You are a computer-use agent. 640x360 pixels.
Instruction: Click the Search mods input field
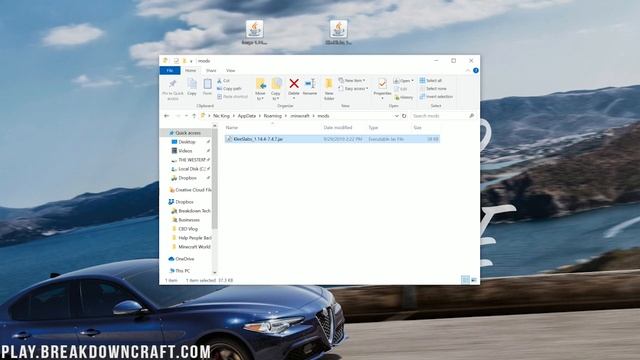(x=440, y=116)
